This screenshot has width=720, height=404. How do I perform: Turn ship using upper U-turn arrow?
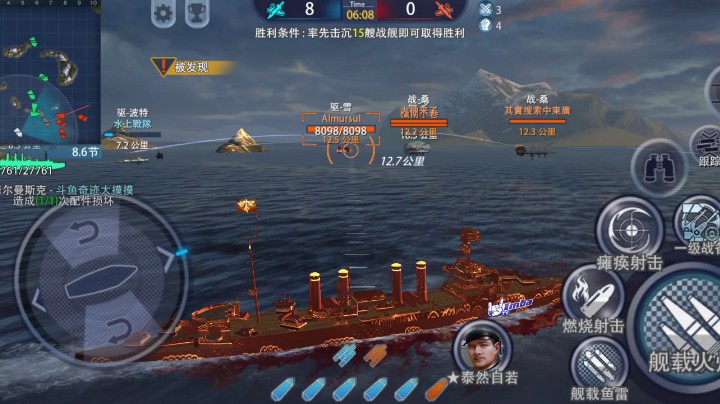coord(86,233)
